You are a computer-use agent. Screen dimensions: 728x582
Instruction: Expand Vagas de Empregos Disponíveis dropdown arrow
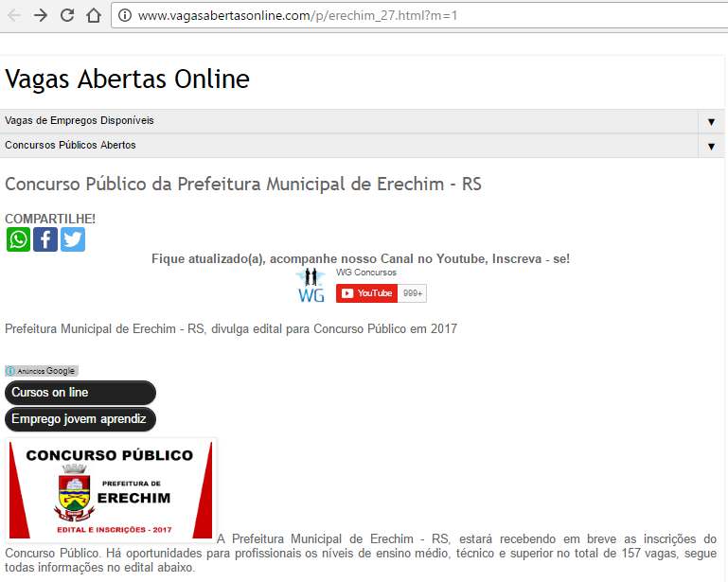(x=711, y=121)
